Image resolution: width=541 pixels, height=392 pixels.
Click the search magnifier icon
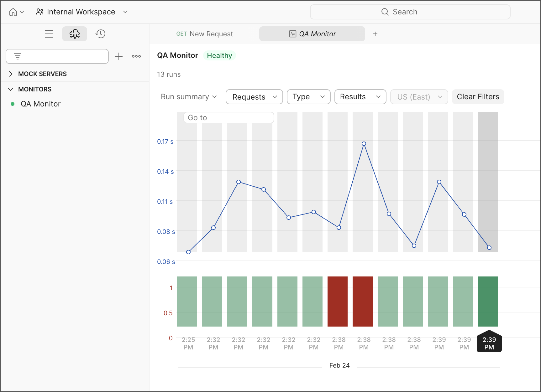point(385,12)
